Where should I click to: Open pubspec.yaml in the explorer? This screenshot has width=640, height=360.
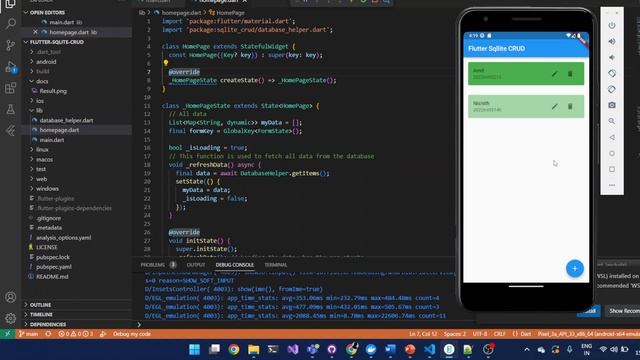53,267
